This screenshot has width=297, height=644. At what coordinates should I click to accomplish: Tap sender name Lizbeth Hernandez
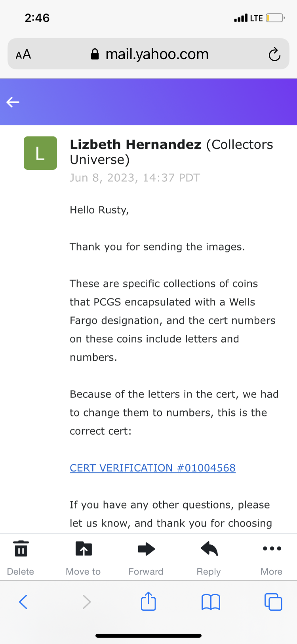[x=135, y=144]
